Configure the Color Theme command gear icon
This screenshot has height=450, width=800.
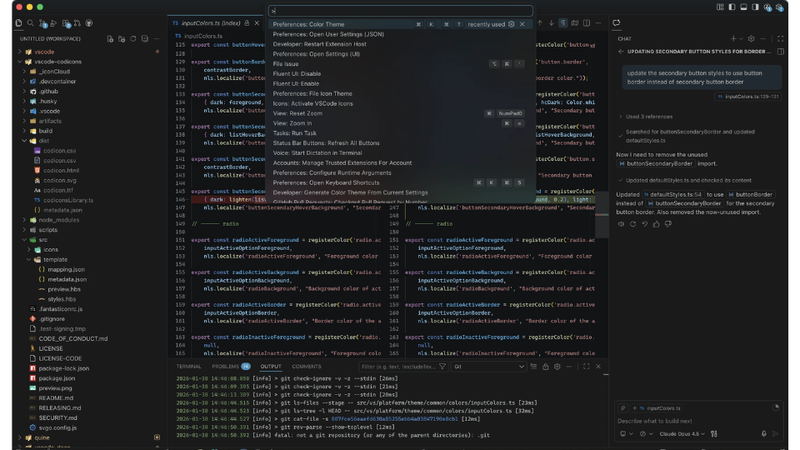click(511, 24)
